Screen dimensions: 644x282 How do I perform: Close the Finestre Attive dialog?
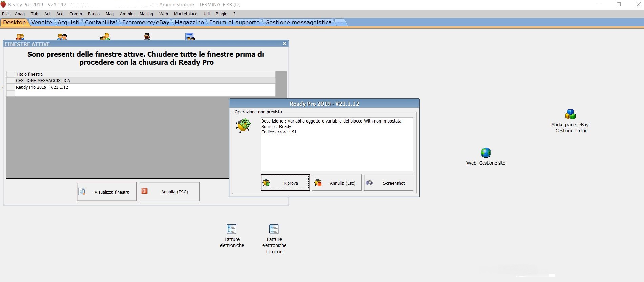tap(285, 44)
